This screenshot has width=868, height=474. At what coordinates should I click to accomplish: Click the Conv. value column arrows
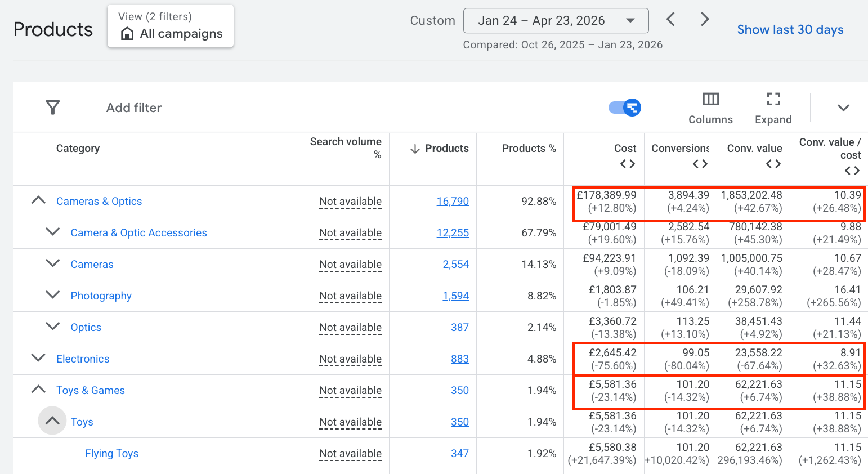773,164
